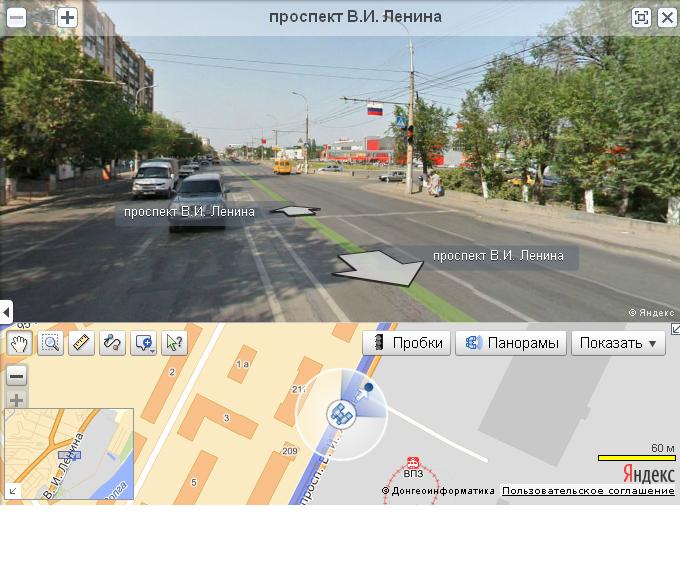Click building number 5 on map
The height and width of the screenshot is (583, 680).
coord(194,482)
